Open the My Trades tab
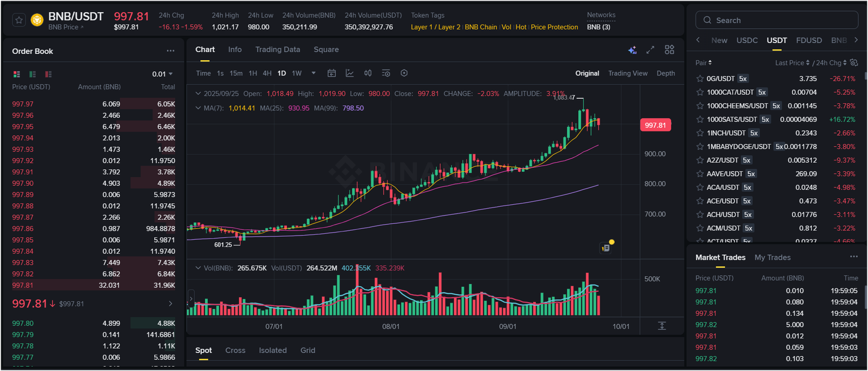Screen dimensions: 868x371 773,257
